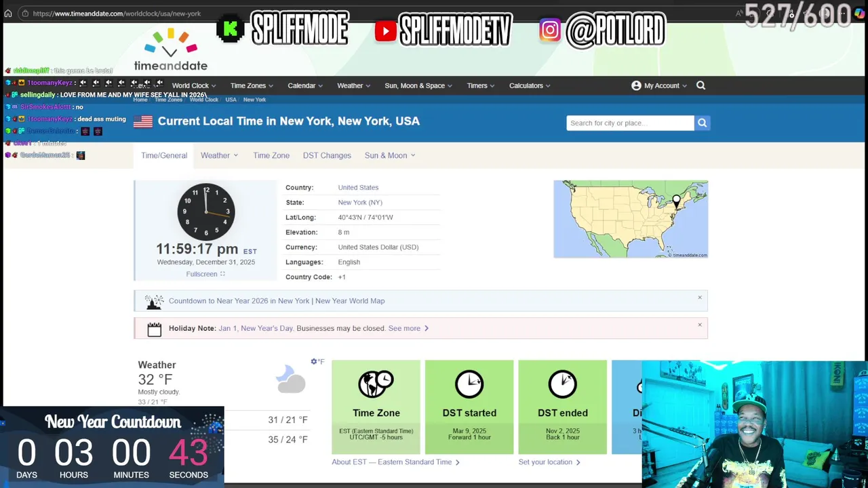The height and width of the screenshot is (488, 868).
Task: Click the analog clock face
Action: 206,211
